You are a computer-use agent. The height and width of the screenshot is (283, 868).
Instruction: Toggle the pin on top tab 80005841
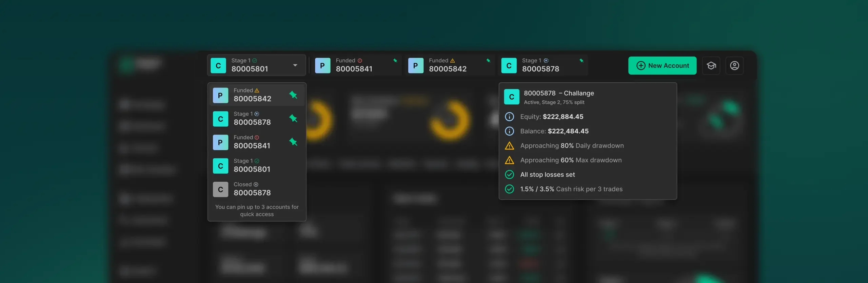click(x=395, y=61)
